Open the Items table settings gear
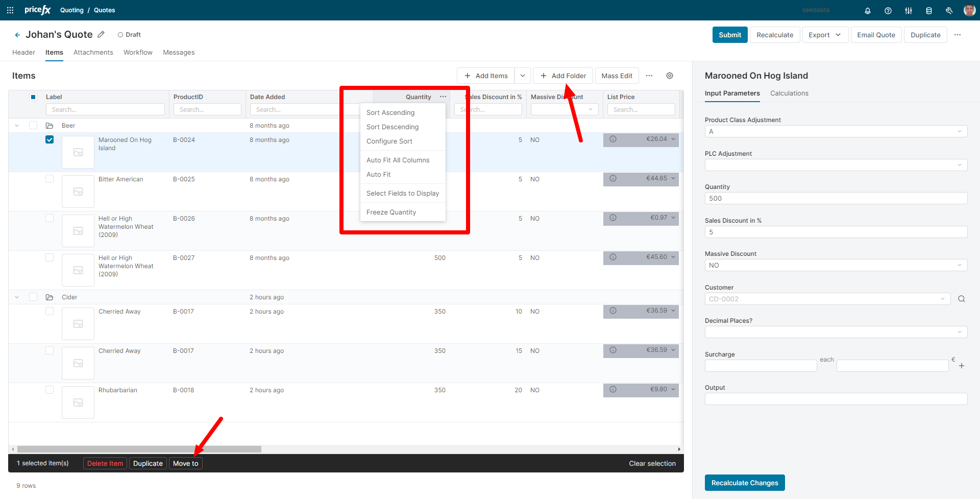 [x=670, y=76]
